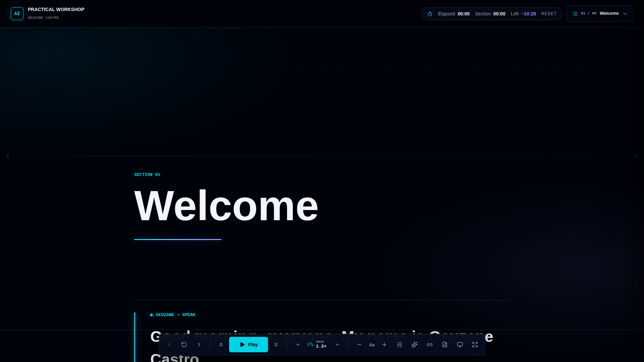The image size is (644, 362).
Task: Increase font size with plus icon
Action: 384,345
